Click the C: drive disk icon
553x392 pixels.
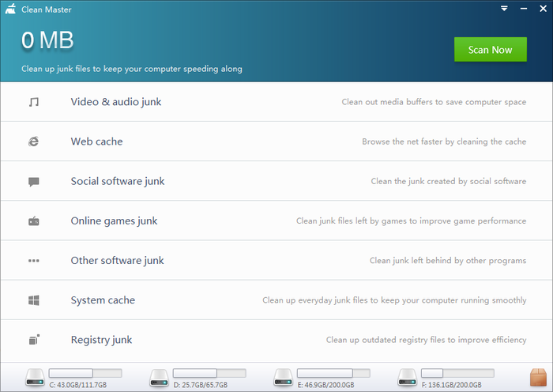pos(35,378)
